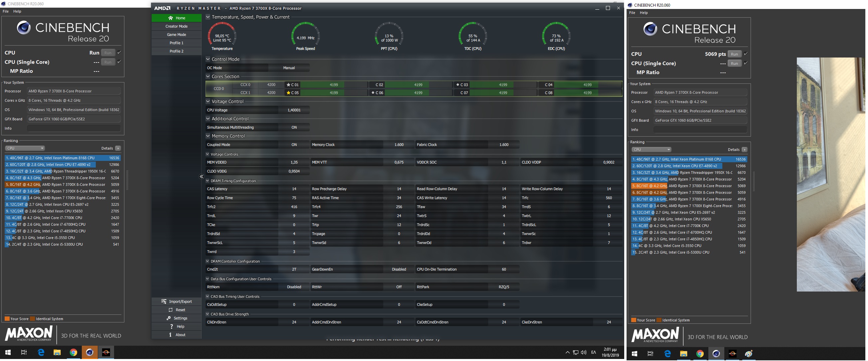Screen dimensions: 868x361
Task: Toggle GearDownEn Disabled value
Action: tap(399, 269)
